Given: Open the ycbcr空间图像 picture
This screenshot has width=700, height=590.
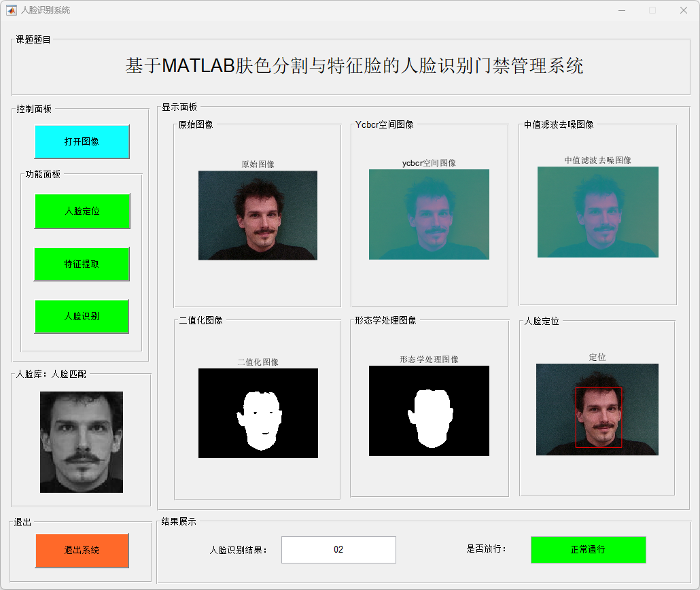Looking at the screenshot, I should (429, 214).
